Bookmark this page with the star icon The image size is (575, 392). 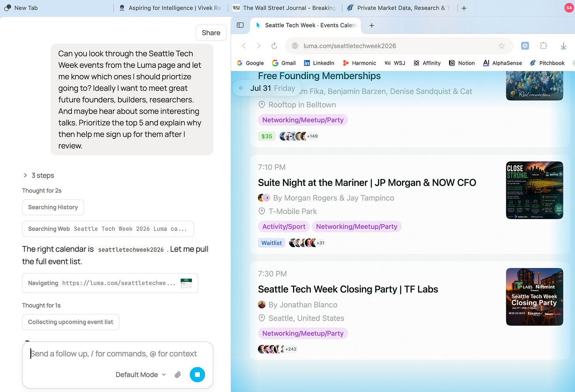pyautogui.click(x=502, y=46)
